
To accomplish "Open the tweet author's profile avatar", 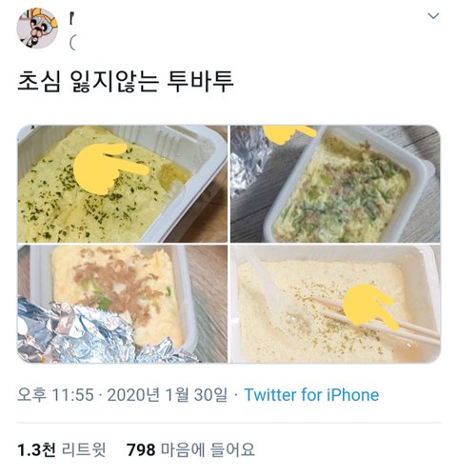I will pos(37,28).
